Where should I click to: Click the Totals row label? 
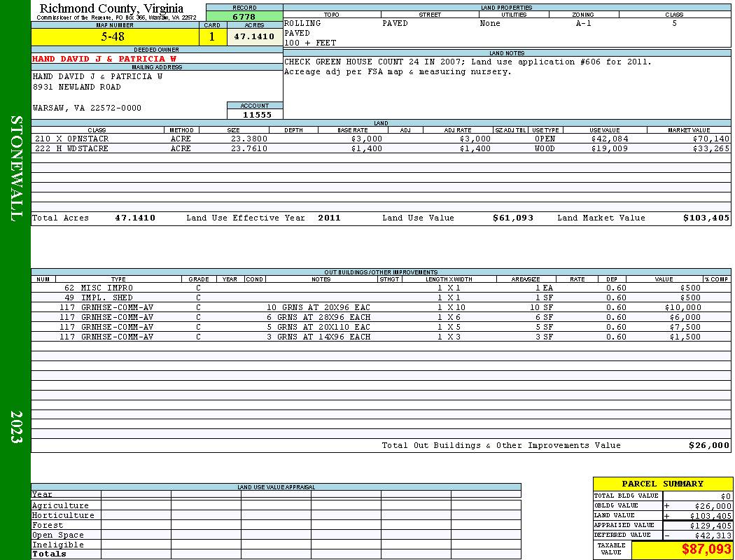point(49,554)
